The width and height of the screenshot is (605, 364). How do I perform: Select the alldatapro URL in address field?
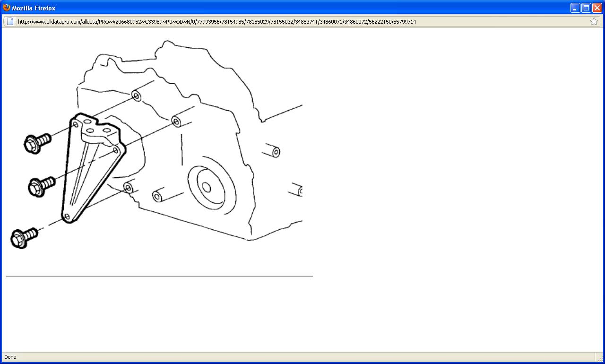[217, 22]
